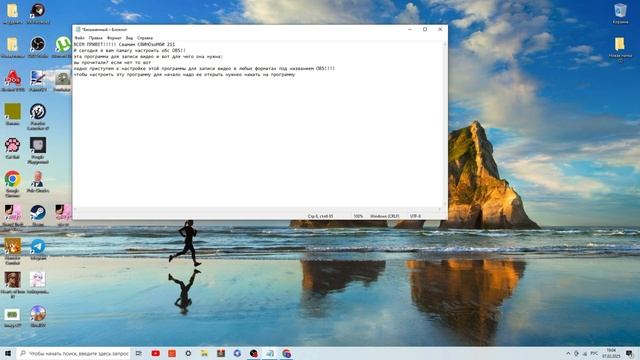Click the Notepad horizontal scrollbar
This screenshot has width=640, height=360.
[258, 209]
